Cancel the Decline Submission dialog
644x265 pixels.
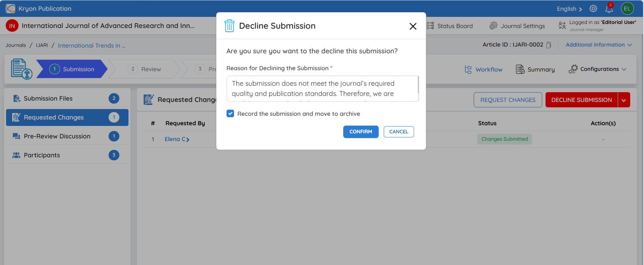[399, 132]
